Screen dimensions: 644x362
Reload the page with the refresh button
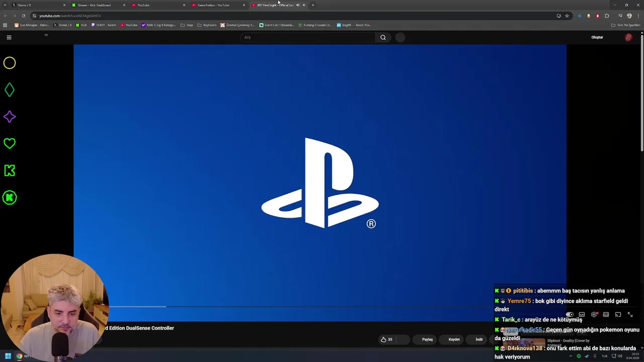pos(23,16)
